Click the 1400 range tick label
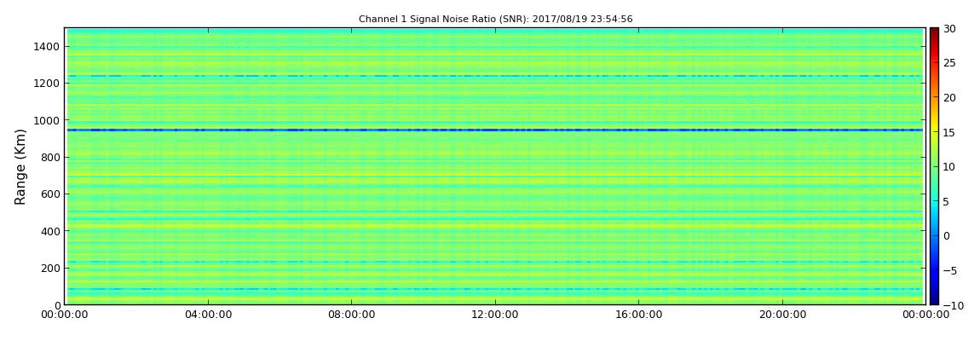The height and width of the screenshot is (347, 980). tap(48, 47)
